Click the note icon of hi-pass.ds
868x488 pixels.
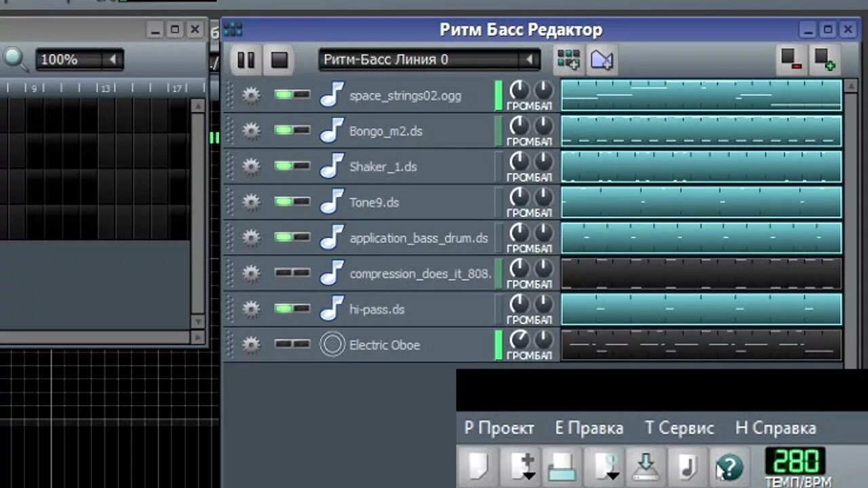[332, 309]
